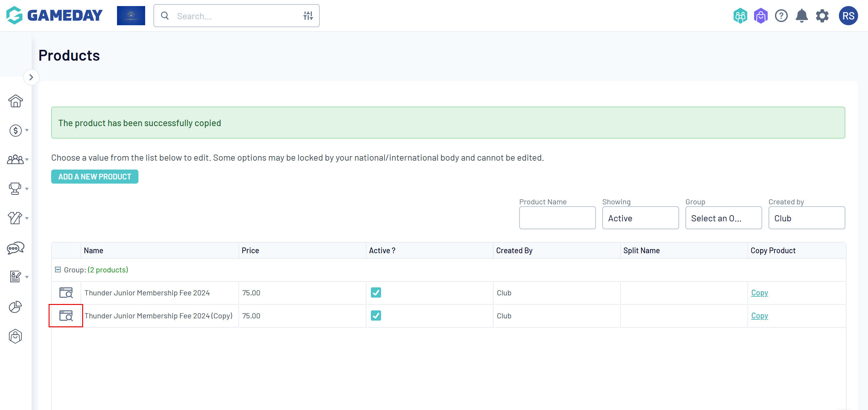Image resolution: width=868 pixels, height=410 pixels.
Task: Open the settings gear icon
Action: 822,16
